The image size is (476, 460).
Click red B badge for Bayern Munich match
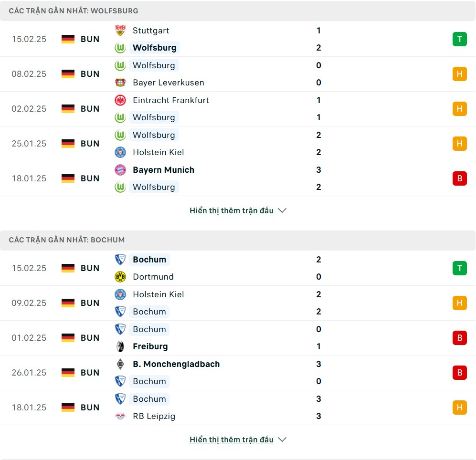click(x=459, y=178)
